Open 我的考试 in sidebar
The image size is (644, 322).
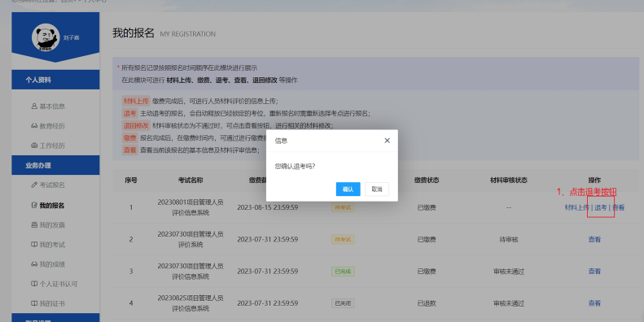tap(52, 245)
